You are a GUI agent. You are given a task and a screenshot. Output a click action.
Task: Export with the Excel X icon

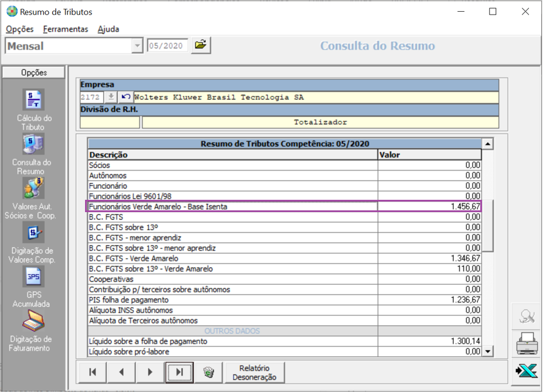(527, 371)
